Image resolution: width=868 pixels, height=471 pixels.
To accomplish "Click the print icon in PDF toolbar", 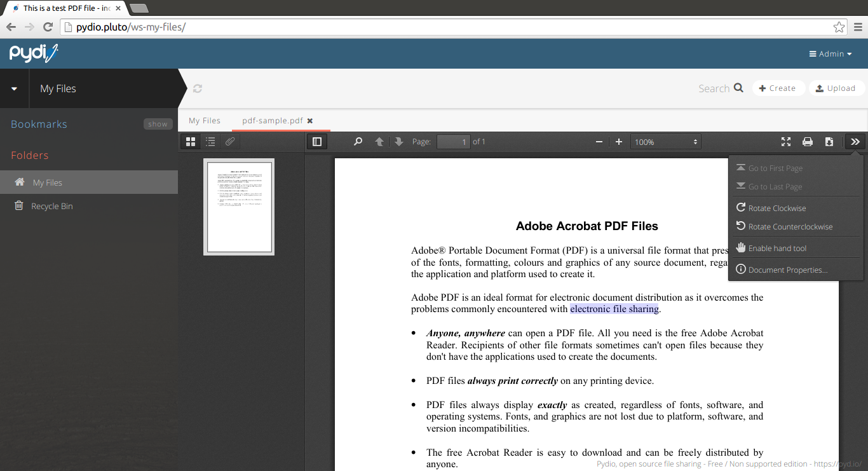I will [x=807, y=142].
